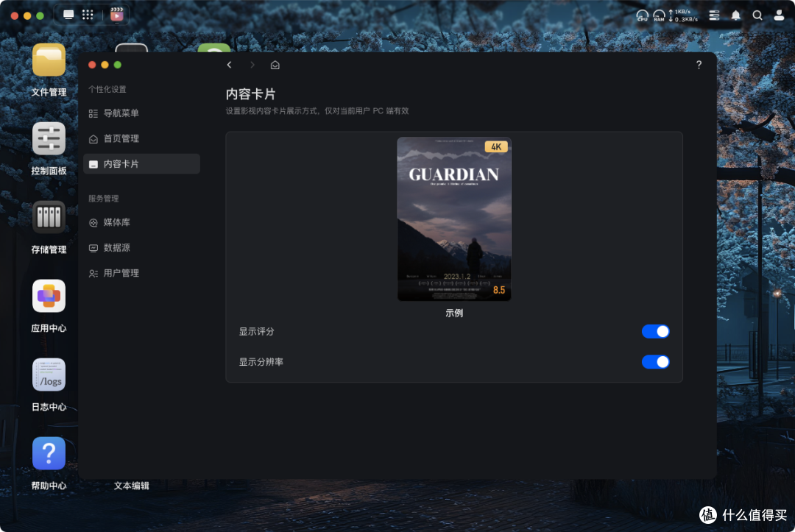Open notifications bell
This screenshot has width=795, height=532.
[x=735, y=15]
